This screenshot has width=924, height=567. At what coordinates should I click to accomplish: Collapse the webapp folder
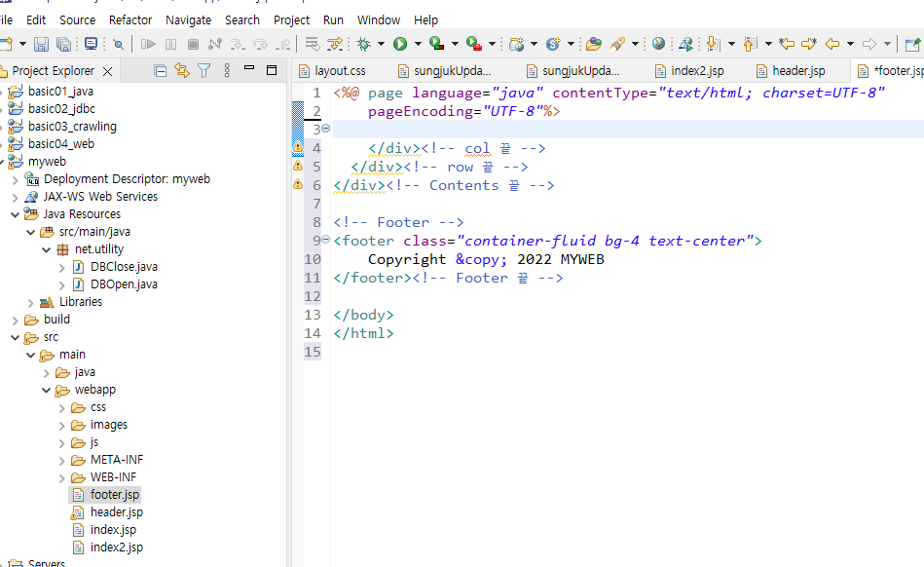[46, 391]
